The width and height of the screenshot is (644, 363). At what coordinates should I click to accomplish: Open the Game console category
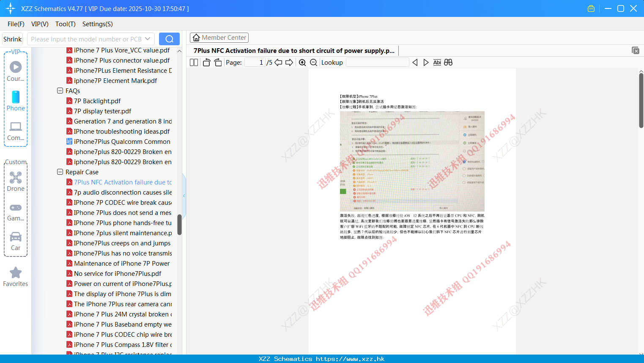(x=16, y=212)
